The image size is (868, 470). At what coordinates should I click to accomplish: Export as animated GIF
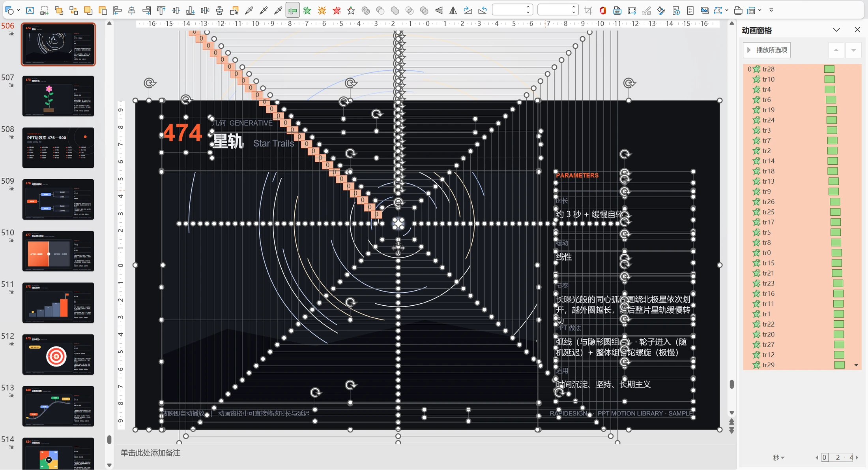click(x=617, y=10)
